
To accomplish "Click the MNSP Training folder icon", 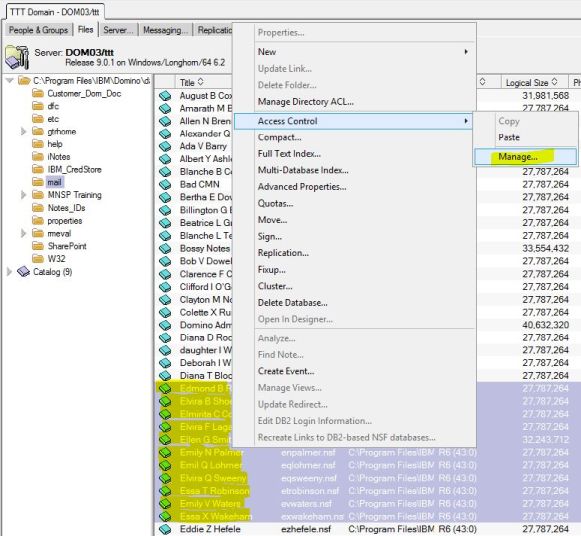I will [38, 195].
